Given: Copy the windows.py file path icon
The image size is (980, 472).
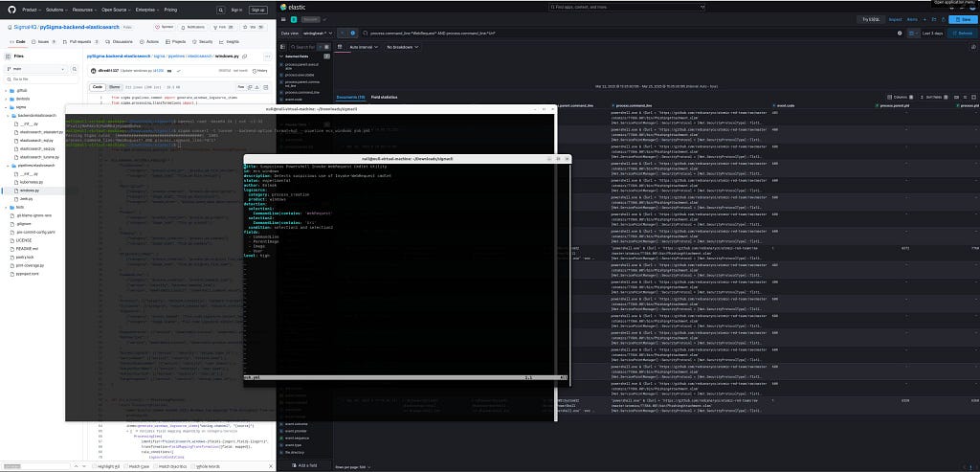Looking at the screenshot, I should click(x=244, y=56).
